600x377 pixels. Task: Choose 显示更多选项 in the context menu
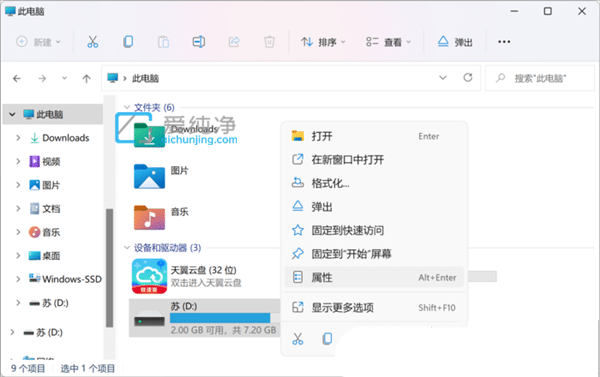point(374,307)
